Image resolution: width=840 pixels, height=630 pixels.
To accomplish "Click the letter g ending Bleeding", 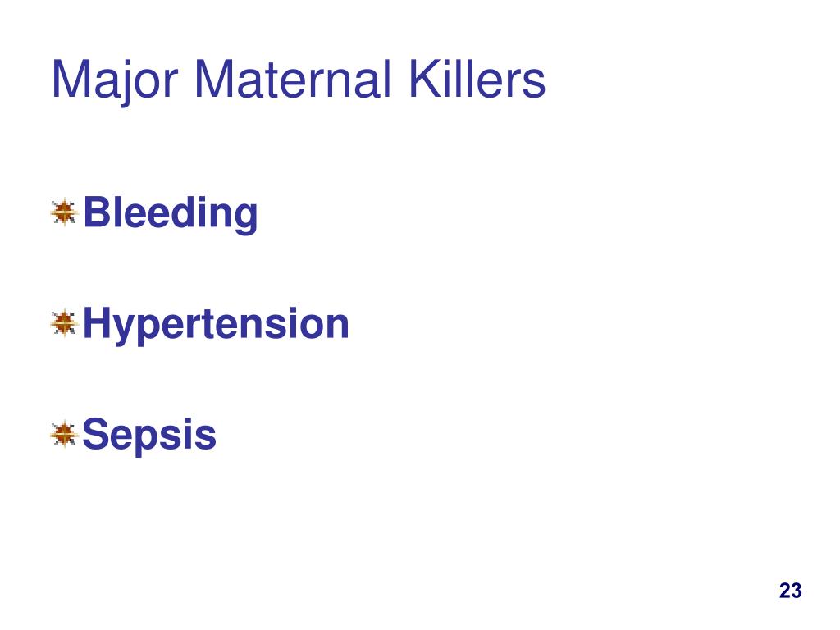I will 246,218.
